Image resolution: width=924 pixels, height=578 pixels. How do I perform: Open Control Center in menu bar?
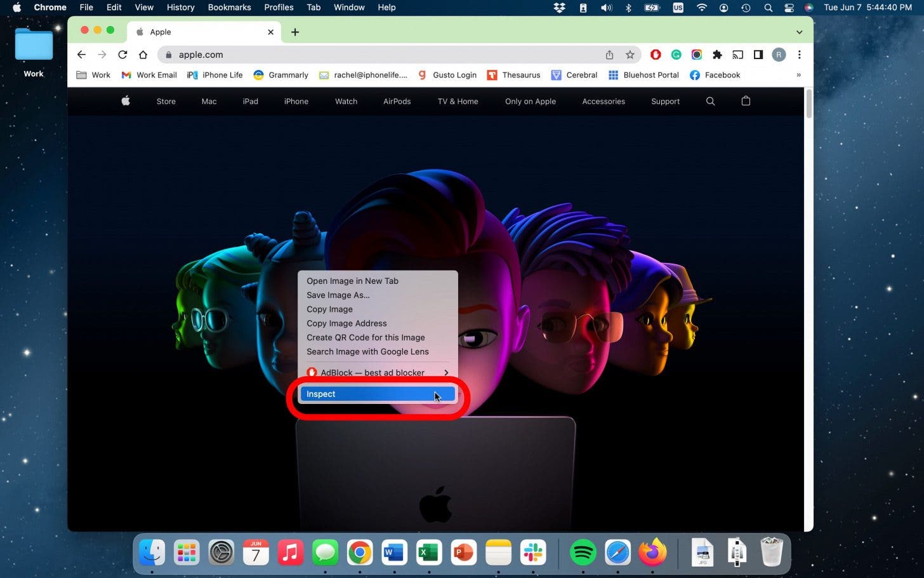pos(789,8)
